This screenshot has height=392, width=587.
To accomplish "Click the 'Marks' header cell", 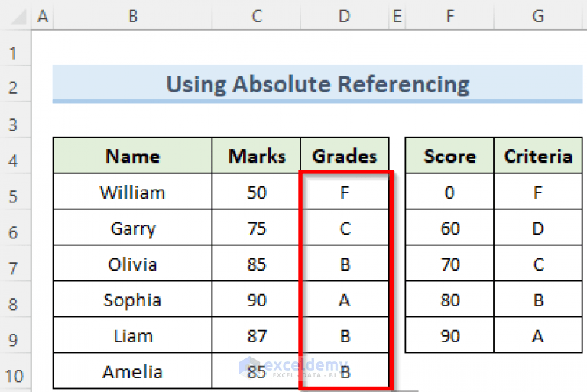I will click(256, 155).
